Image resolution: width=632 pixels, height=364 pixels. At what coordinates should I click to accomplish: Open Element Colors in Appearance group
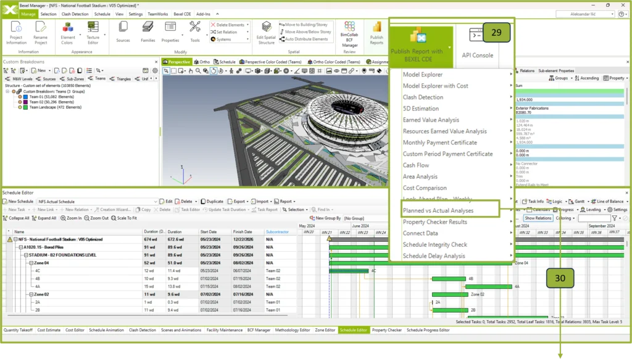tap(67, 33)
